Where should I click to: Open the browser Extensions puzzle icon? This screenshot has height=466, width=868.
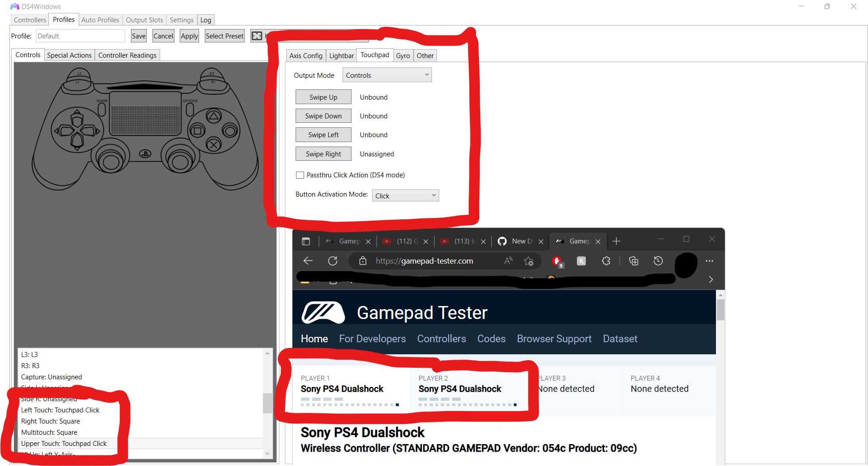pos(606,261)
